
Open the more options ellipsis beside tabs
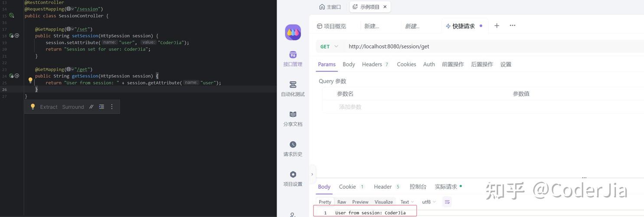click(513, 26)
